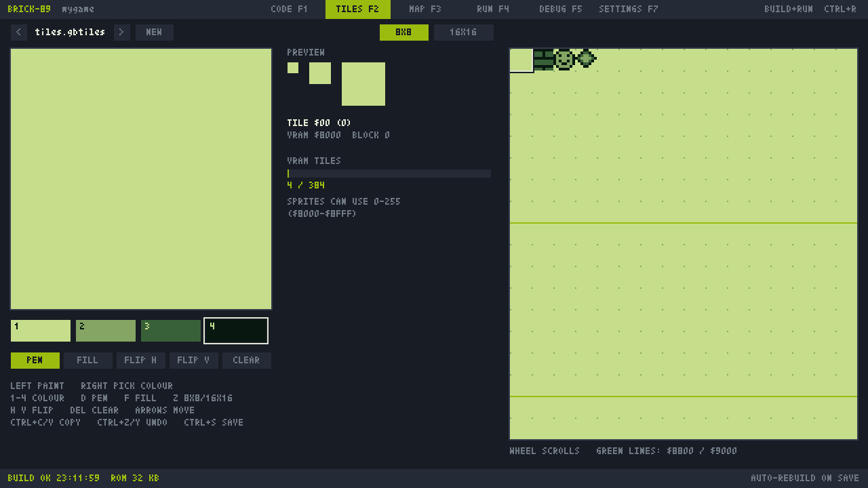Image resolution: width=868 pixels, height=488 pixels.
Task: Click the "BLOCK 0" text
Action: pos(371,135)
